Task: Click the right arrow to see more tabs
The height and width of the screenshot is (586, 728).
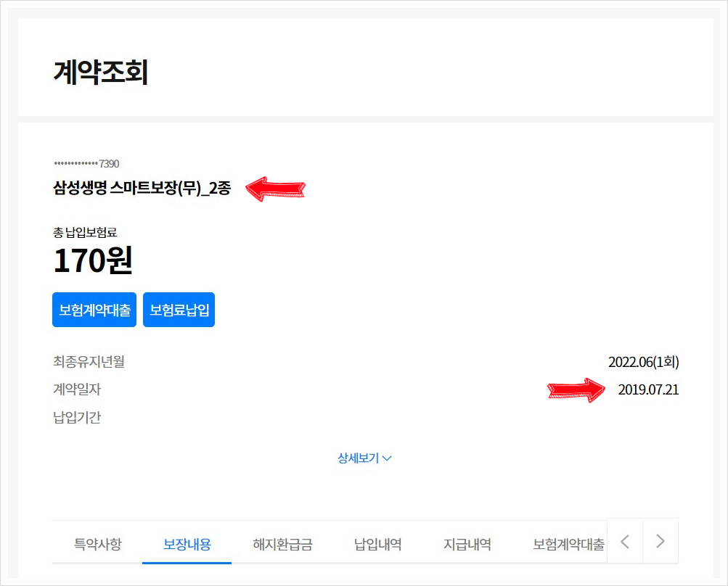Action: pyautogui.click(x=660, y=541)
